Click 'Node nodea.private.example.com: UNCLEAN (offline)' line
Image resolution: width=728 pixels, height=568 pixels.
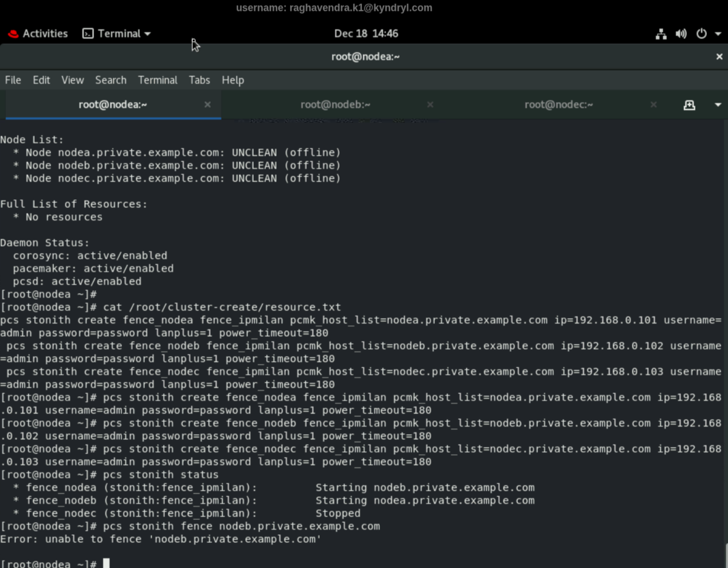[x=177, y=153]
